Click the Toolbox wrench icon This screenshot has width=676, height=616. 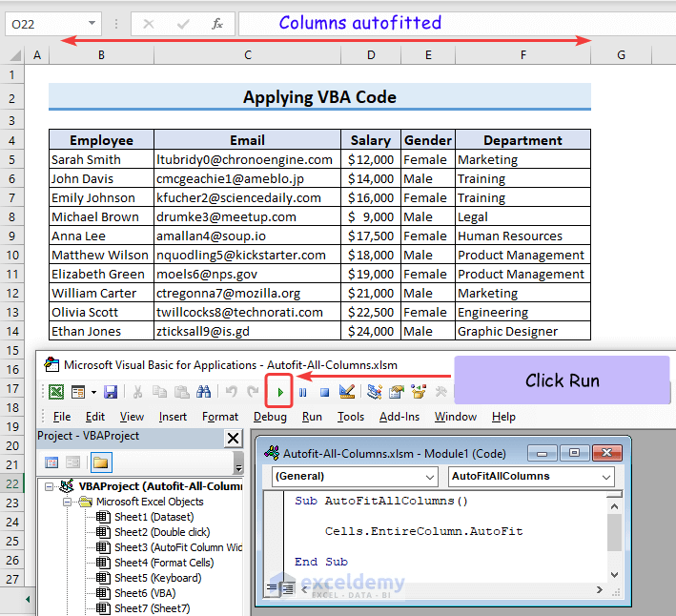[441, 391]
